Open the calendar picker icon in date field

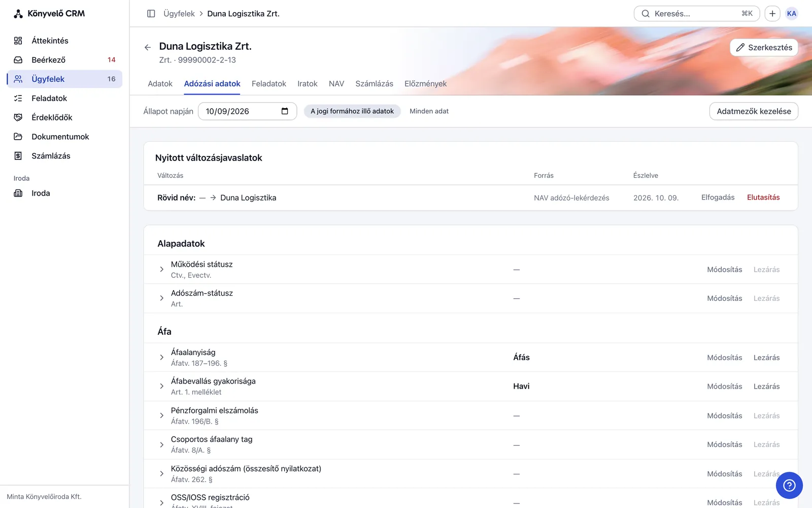click(x=285, y=111)
